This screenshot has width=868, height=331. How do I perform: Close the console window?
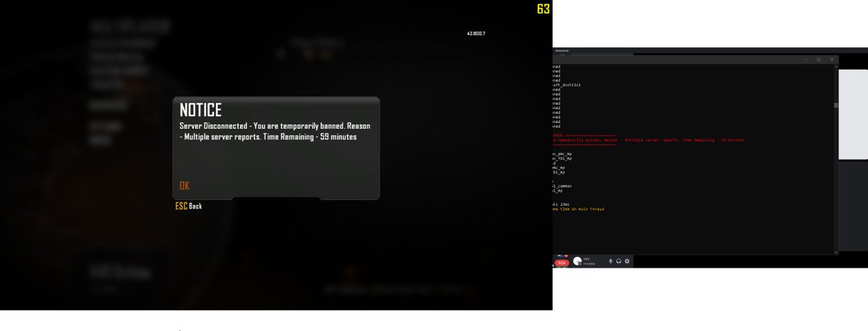coord(832,59)
